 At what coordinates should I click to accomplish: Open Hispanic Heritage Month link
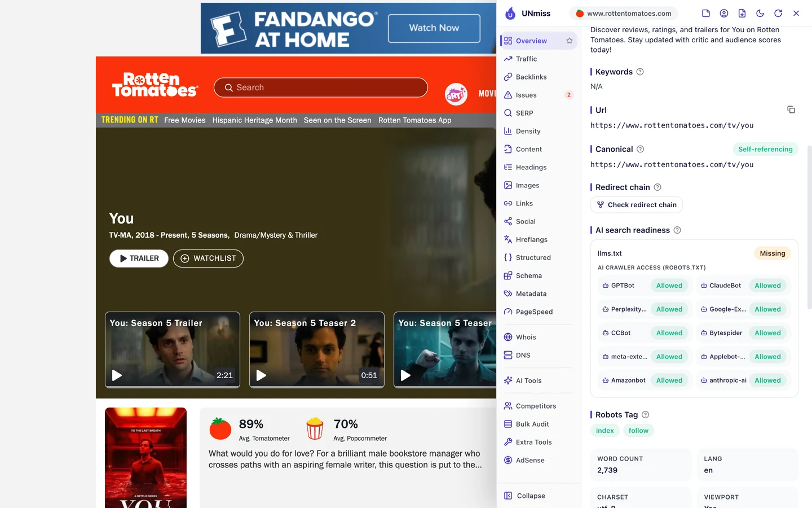(255, 120)
